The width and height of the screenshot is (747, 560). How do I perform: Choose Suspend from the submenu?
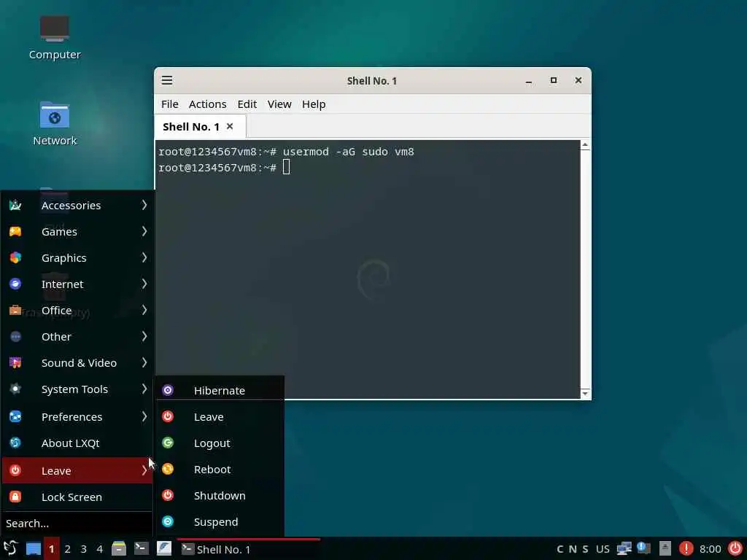(220, 521)
